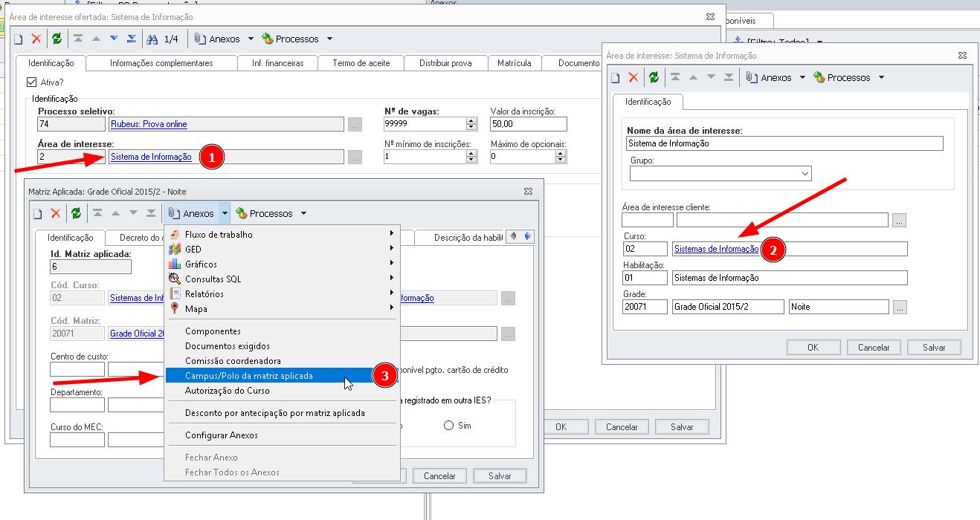980x520 pixels.
Task: Open the Grupo combo box
Action: tap(721, 173)
